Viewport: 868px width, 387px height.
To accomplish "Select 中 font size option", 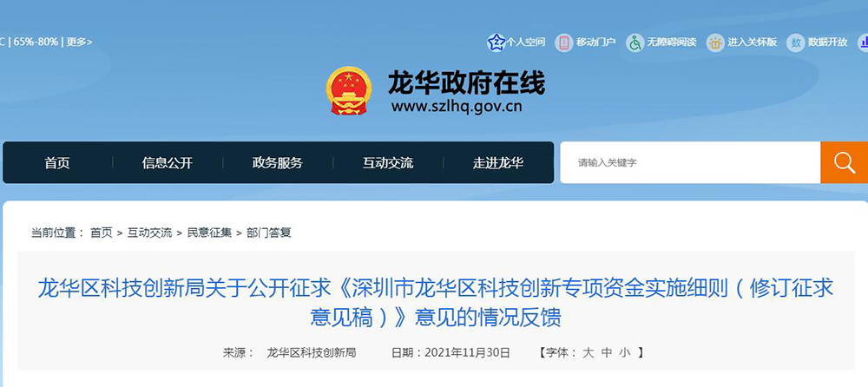I will coord(607,352).
